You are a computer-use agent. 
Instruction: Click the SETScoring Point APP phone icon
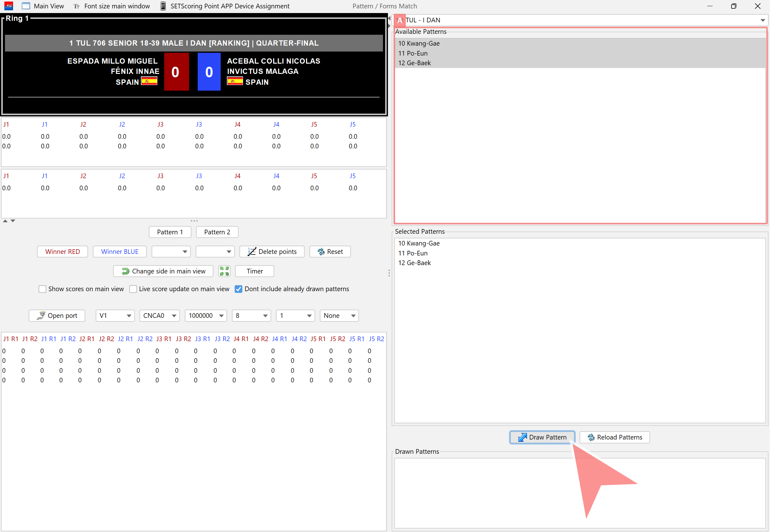pos(163,6)
